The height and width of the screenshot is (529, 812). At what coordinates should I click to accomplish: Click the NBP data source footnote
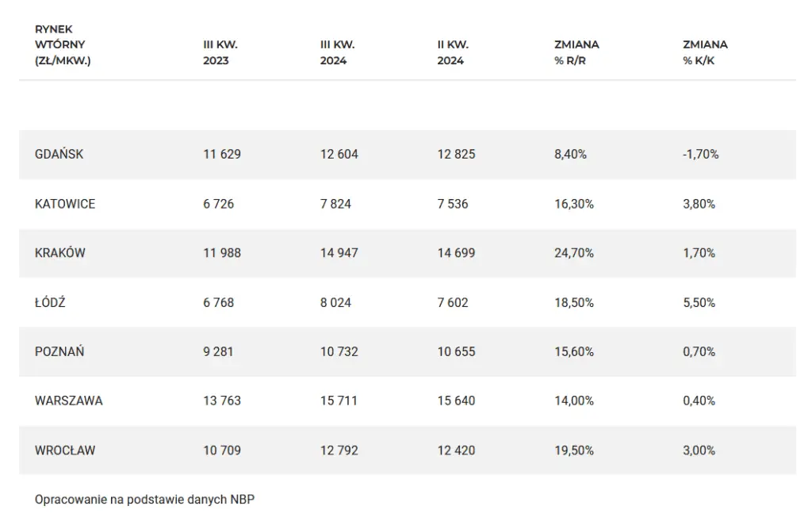click(145, 500)
